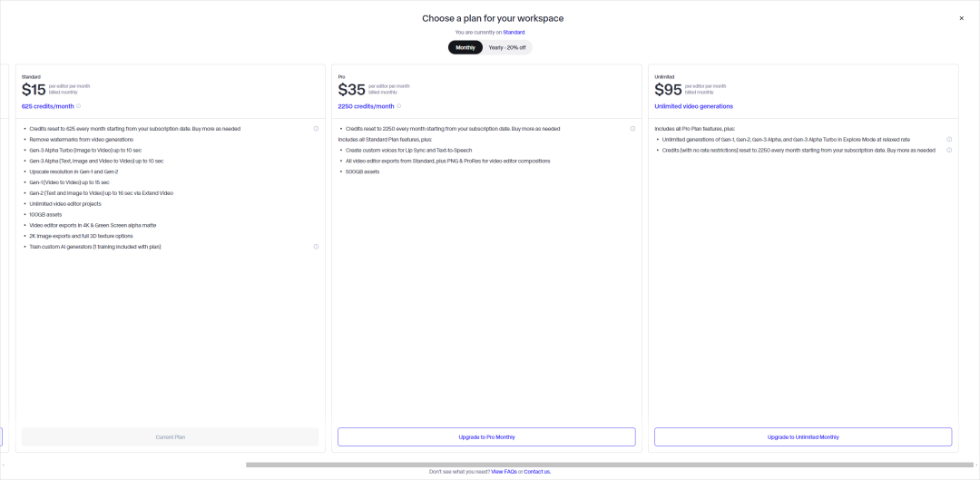Click 'Gen-1 (Video to Video) up to 15 sec'
Screen dimensions: 980x480
[69, 182]
